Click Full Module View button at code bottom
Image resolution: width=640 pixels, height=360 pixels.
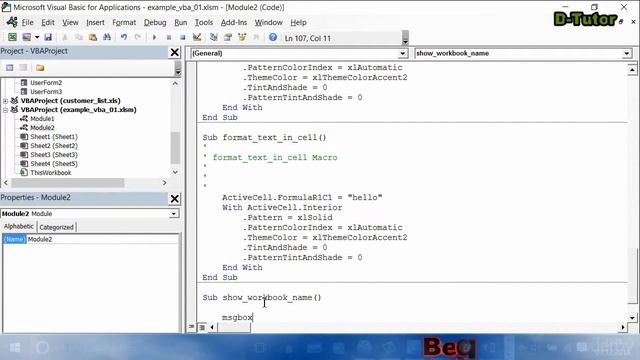tap(202, 327)
